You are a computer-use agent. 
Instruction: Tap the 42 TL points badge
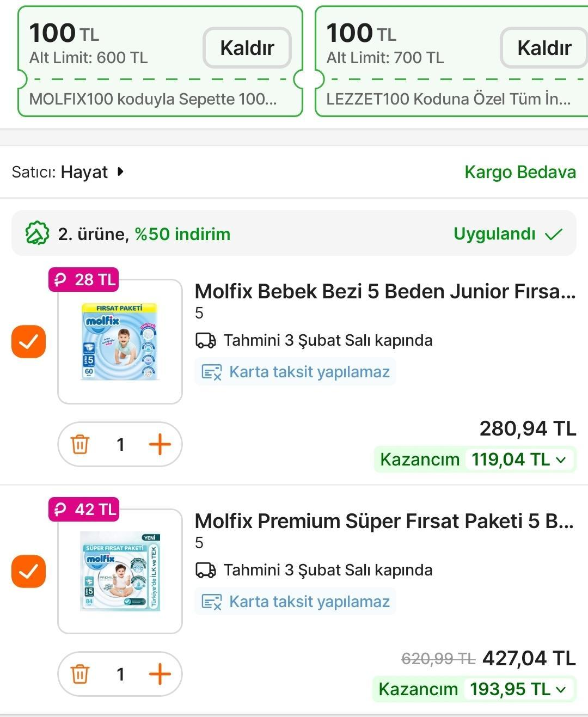[x=84, y=510]
